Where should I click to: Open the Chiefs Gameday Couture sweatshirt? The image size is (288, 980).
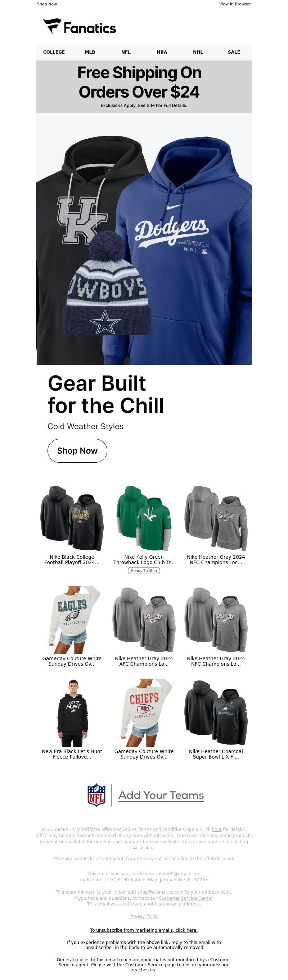click(144, 713)
